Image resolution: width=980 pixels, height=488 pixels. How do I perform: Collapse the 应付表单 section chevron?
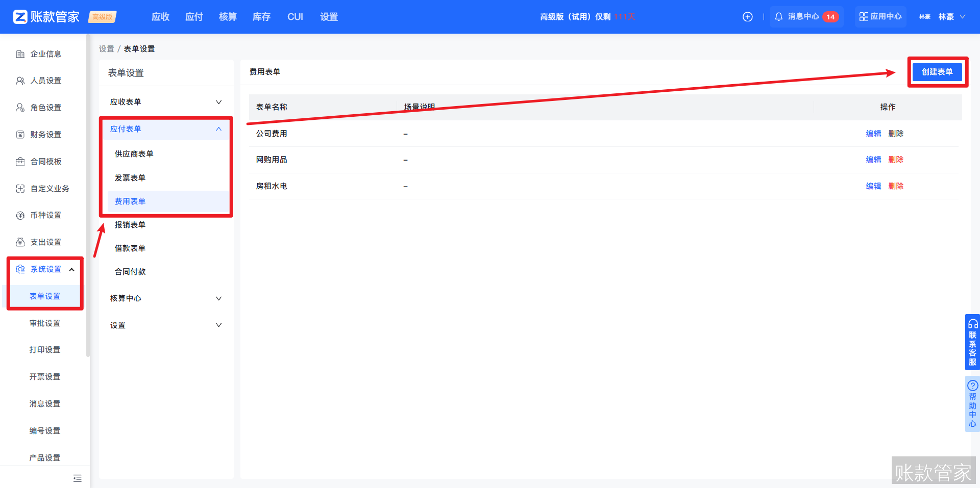(219, 129)
